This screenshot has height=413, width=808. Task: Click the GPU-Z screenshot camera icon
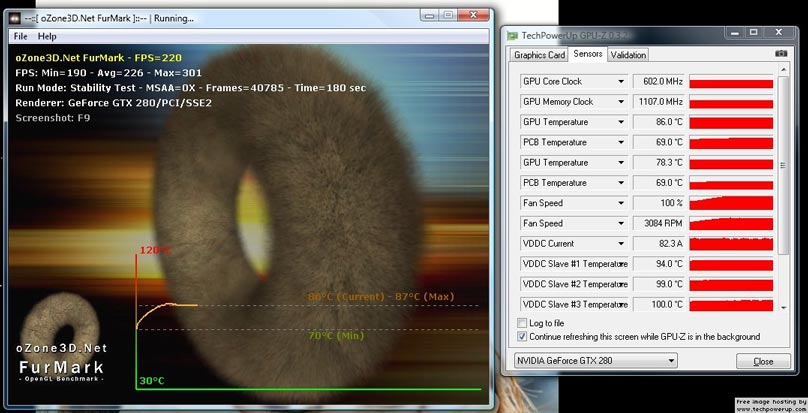point(781,54)
